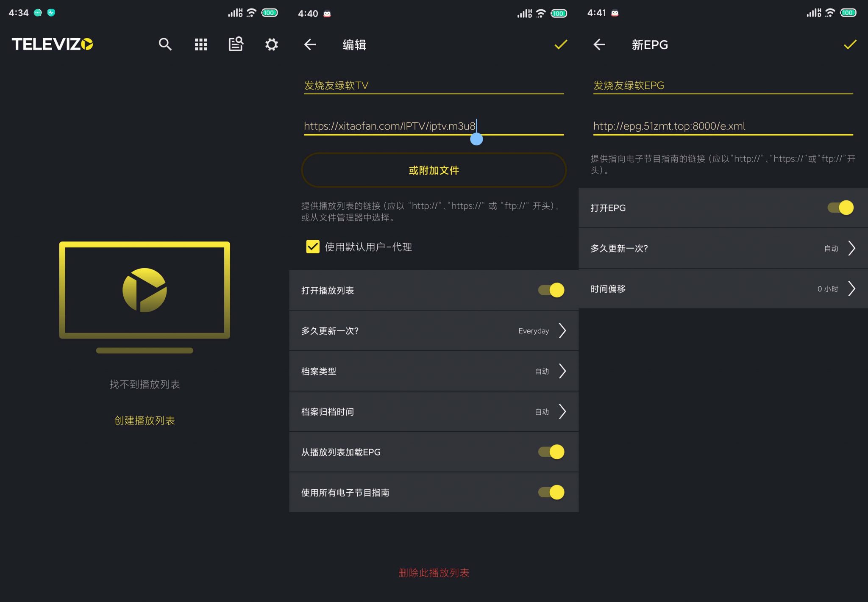Open the EPG guide icon

pyautogui.click(x=236, y=44)
